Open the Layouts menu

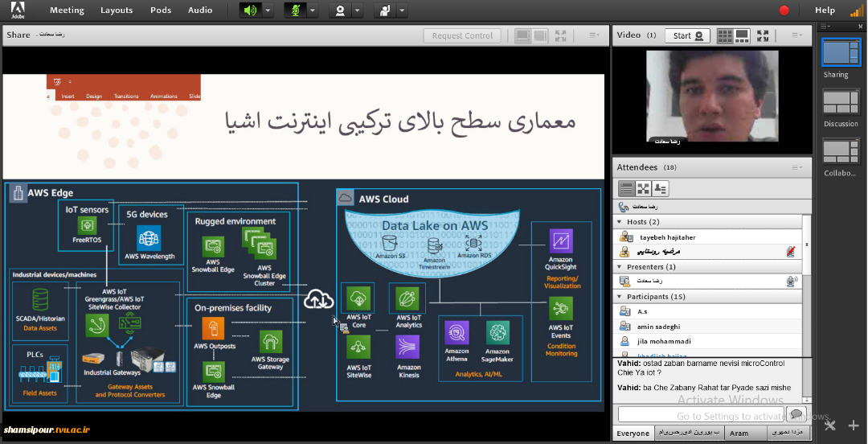tap(117, 10)
